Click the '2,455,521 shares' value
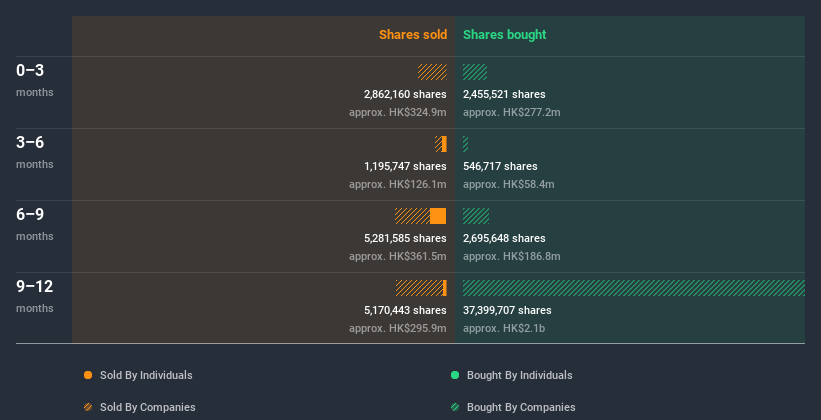The width and height of the screenshot is (821, 420). pos(504,94)
